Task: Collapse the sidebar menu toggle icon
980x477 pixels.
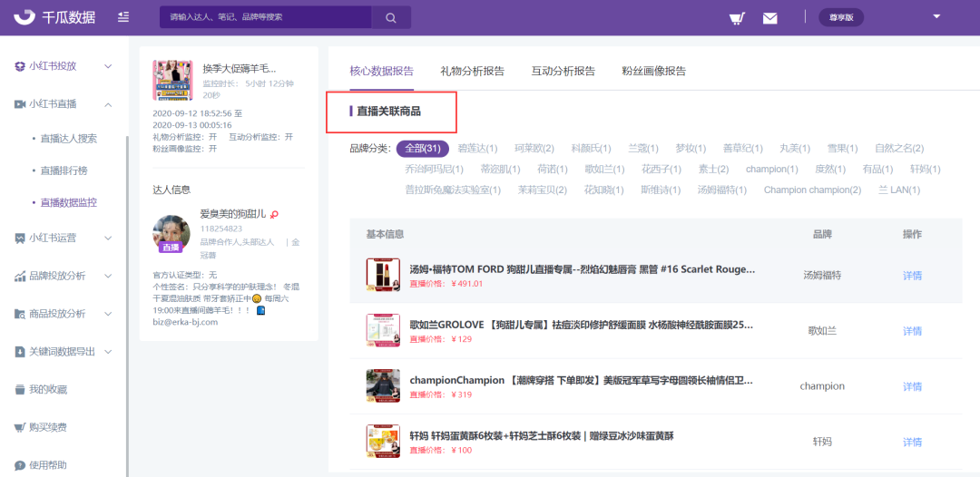Action: coord(123,17)
